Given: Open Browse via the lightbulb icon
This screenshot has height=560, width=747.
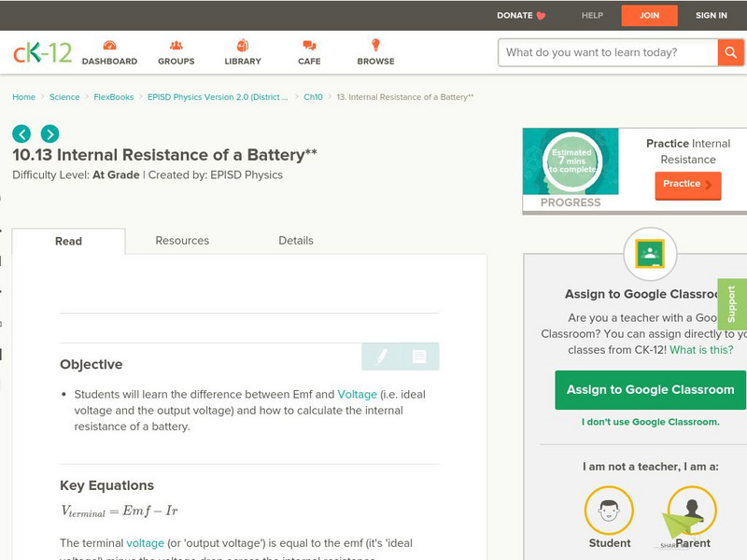Looking at the screenshot, I should point(375,43).
